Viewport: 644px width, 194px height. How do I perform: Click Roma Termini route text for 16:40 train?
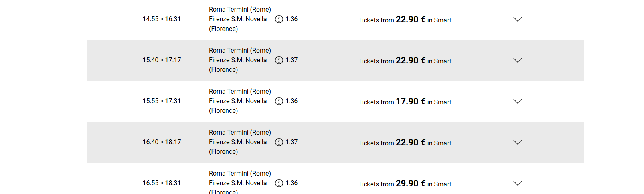coord(240,133)
